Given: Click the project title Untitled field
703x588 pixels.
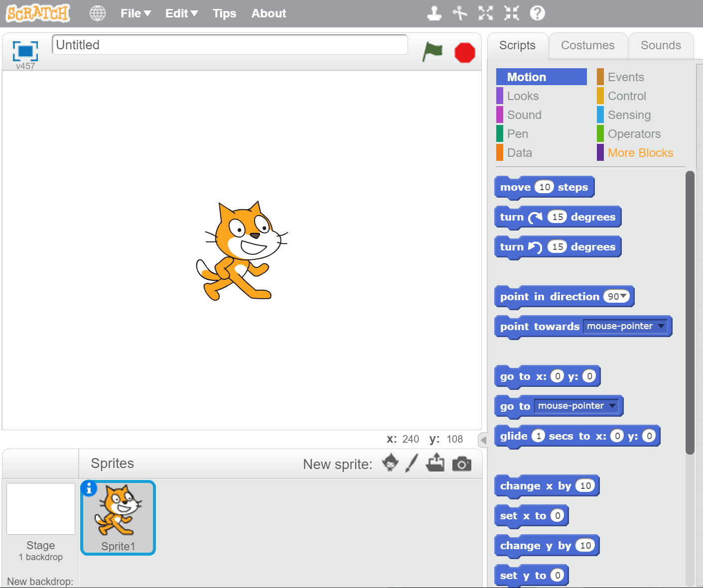Looking at the screenshot, I should 230,45.
